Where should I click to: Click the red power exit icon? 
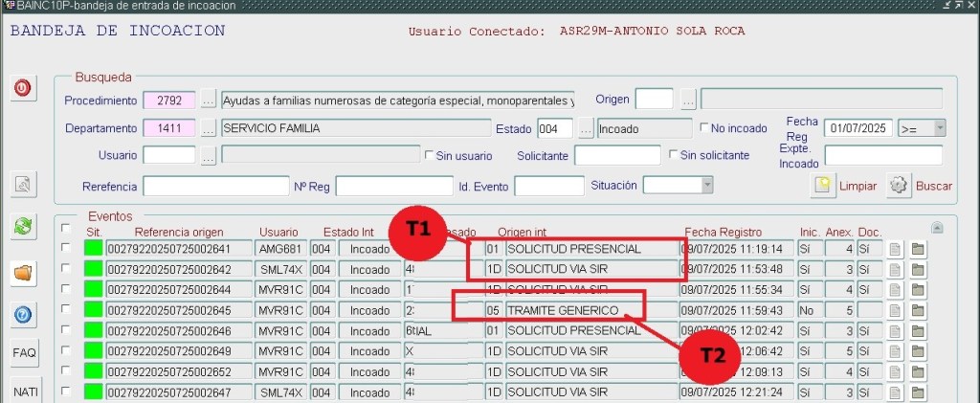point(24,89)
